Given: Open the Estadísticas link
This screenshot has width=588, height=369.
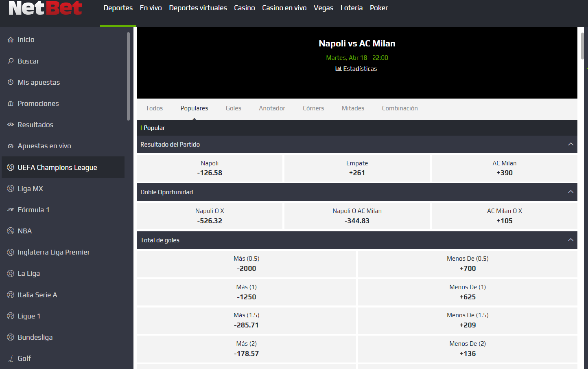Looking at the screenshot, I should click(x=356, y=69).
